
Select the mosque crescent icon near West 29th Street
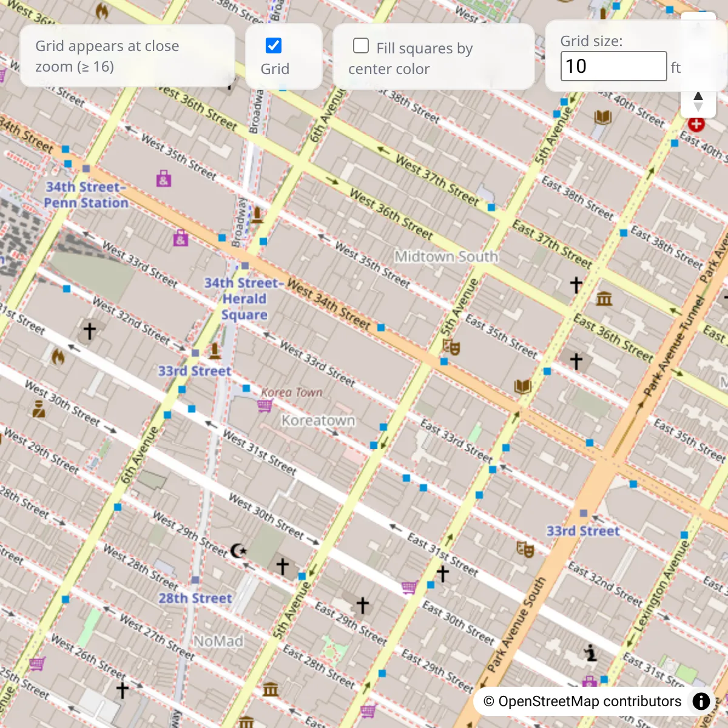click(239, 550)
